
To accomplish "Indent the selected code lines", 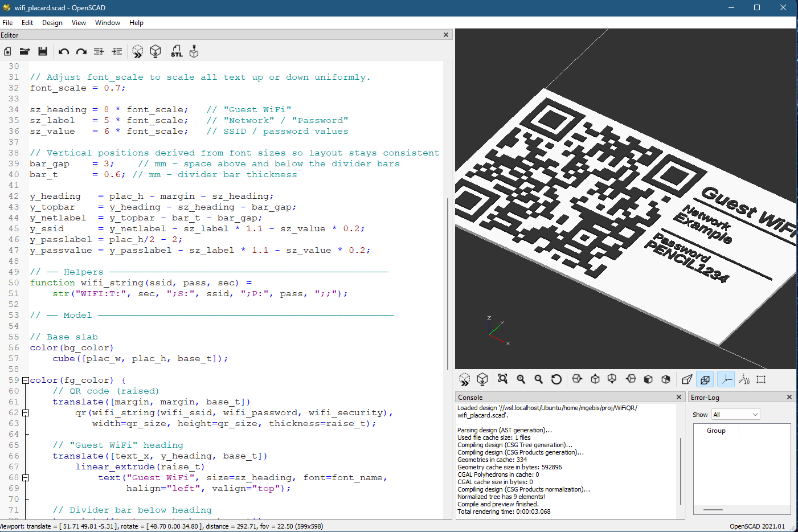I will [117, 51].
